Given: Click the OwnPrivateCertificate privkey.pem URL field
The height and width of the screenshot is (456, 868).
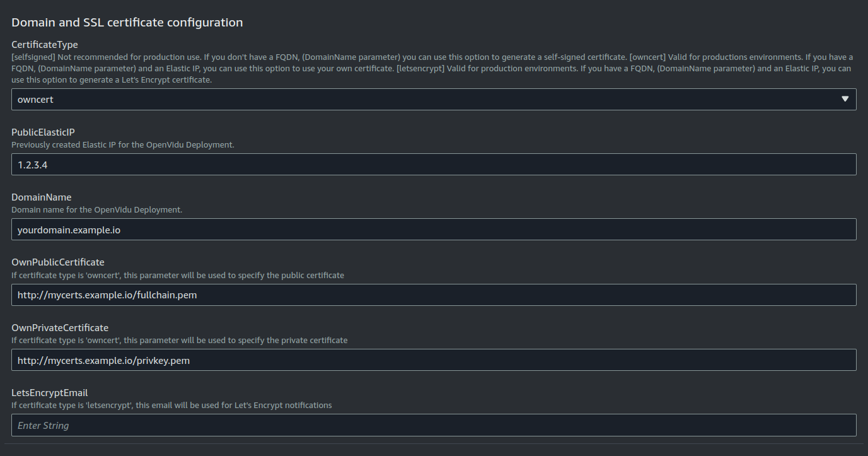Looking at the screenshot, I should 434,360.
